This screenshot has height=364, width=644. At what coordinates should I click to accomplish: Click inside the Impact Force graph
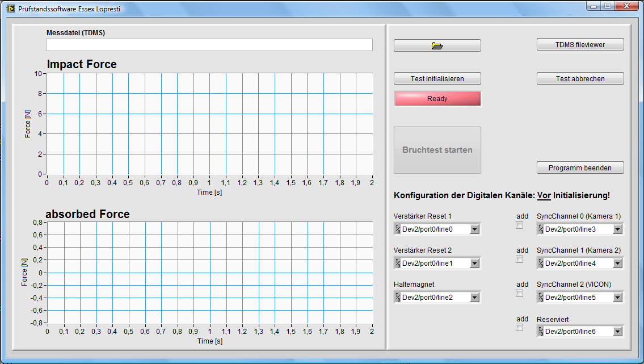209,124
